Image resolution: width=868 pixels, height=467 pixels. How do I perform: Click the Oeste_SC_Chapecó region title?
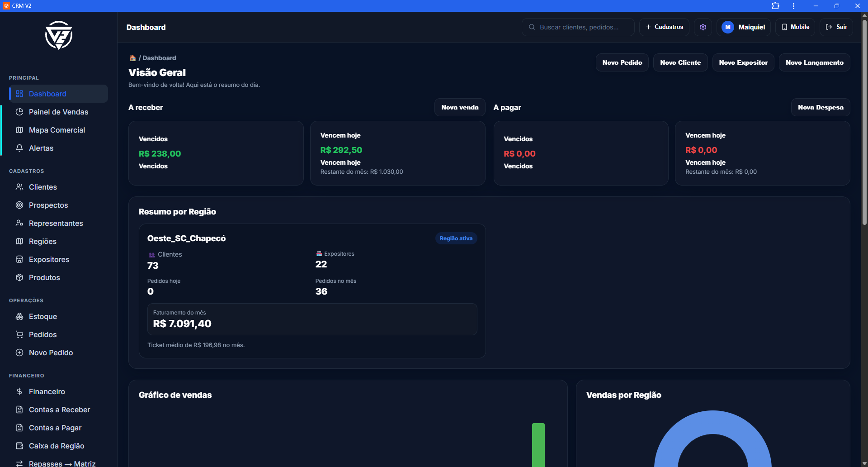point(186,238)
